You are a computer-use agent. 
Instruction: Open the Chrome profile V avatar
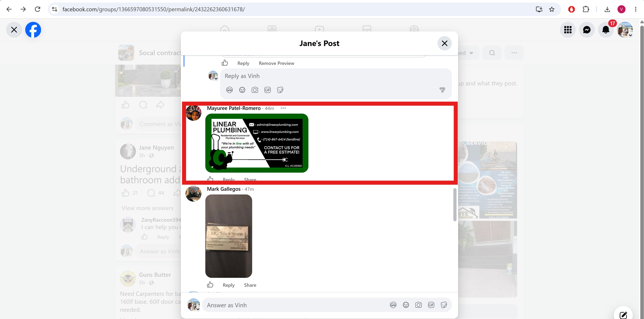click(x=622, y=9)
